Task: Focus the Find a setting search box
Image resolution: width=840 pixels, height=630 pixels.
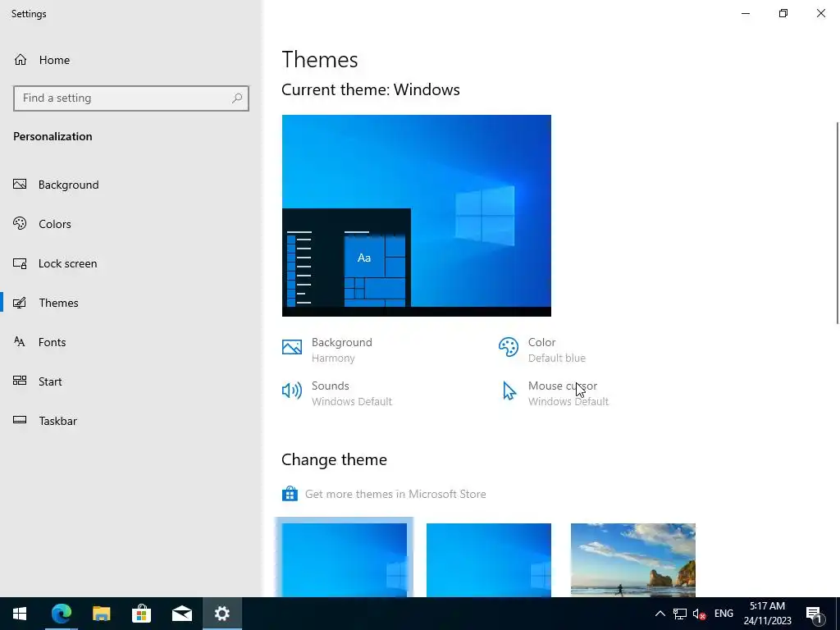Action: coord(131,98)
